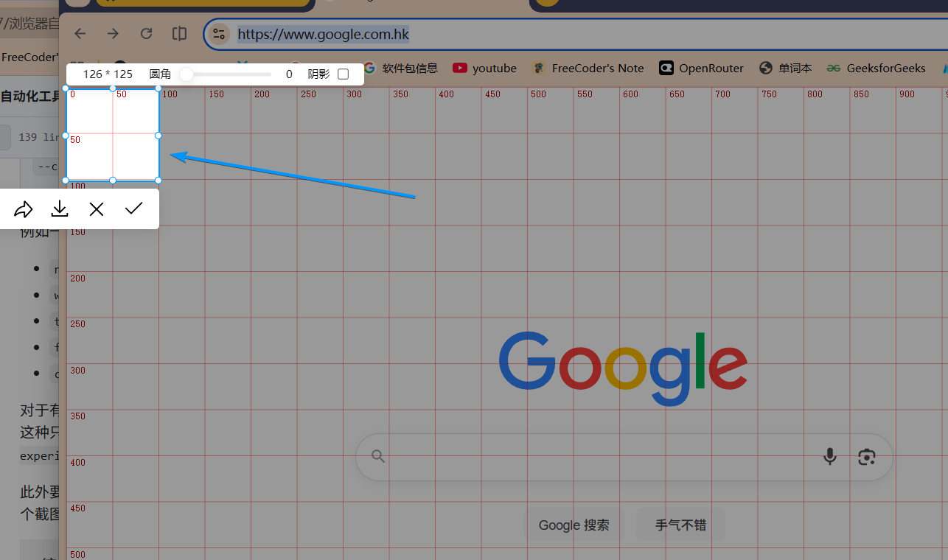Screen dimensions: 948x560
Task: Click the share arrow icon in screenshot toolbar
Action: 24,209
